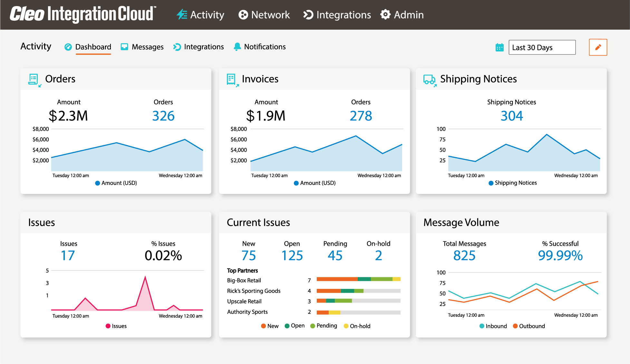
Task: Open the Last 30 Days date selector
Action: 542,47
